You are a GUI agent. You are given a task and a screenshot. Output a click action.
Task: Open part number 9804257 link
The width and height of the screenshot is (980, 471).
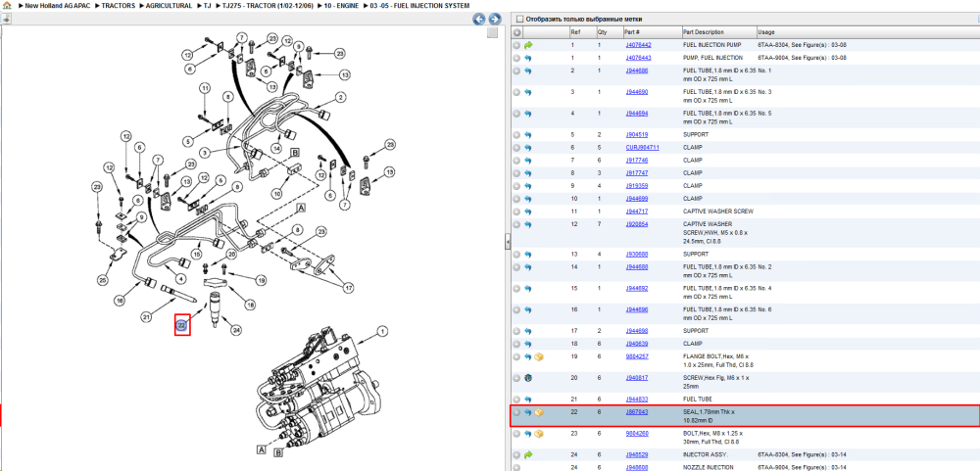[x=637, y=356]
